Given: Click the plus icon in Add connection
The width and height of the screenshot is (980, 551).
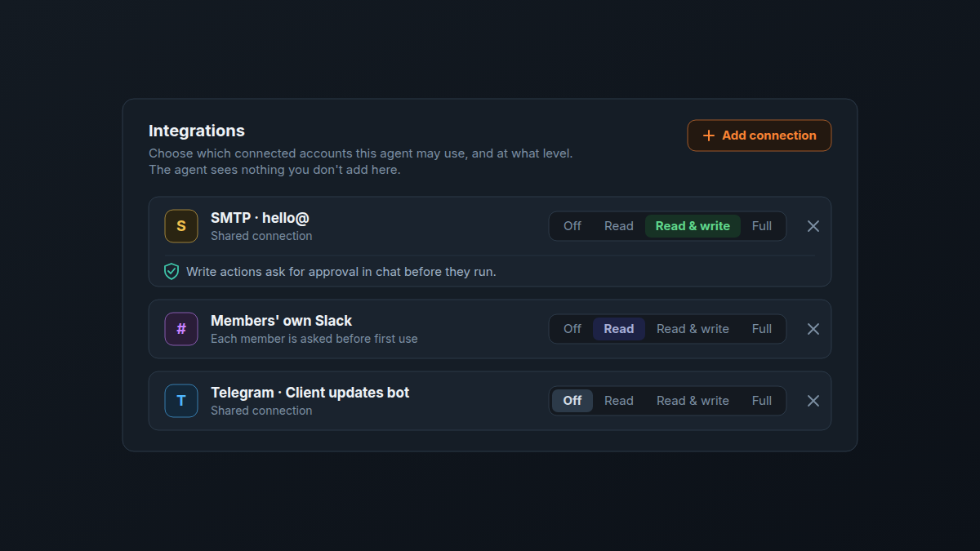Looking at the screenshot, I should coord(709,136).
